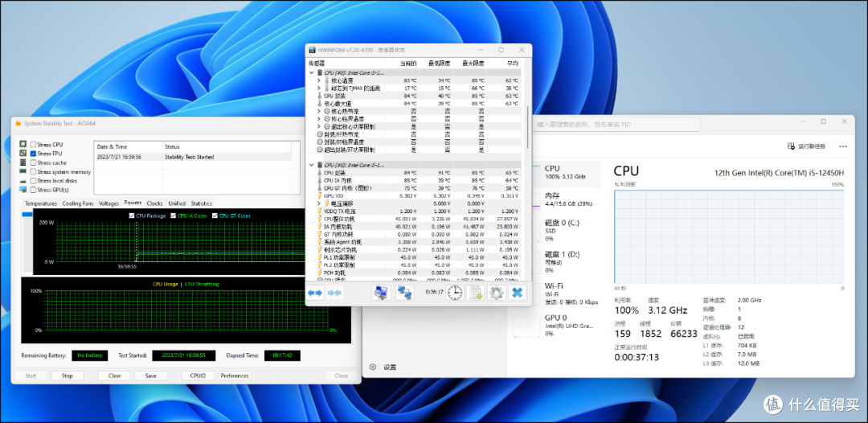The width and height of the screenshot is (868, 423).
Task: Select Wi-Fi in Task Manager sidebar
Action: (x=556, y=293)
